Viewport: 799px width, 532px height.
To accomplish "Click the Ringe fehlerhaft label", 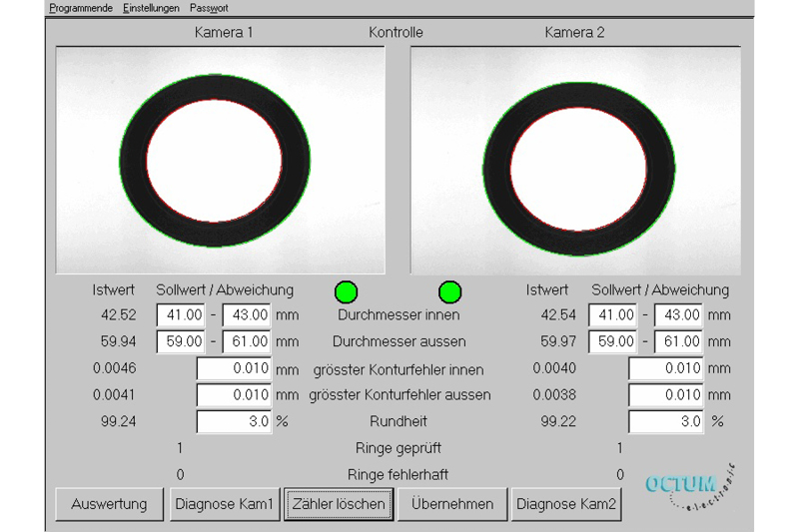I will [398, 475].
